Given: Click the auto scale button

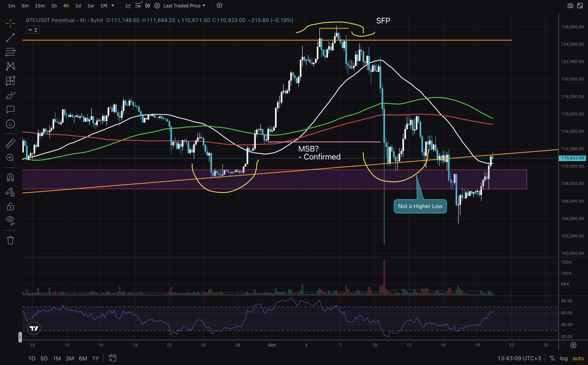Looking at the screenshot, I should pyautogui.click(x=578, y=358).
